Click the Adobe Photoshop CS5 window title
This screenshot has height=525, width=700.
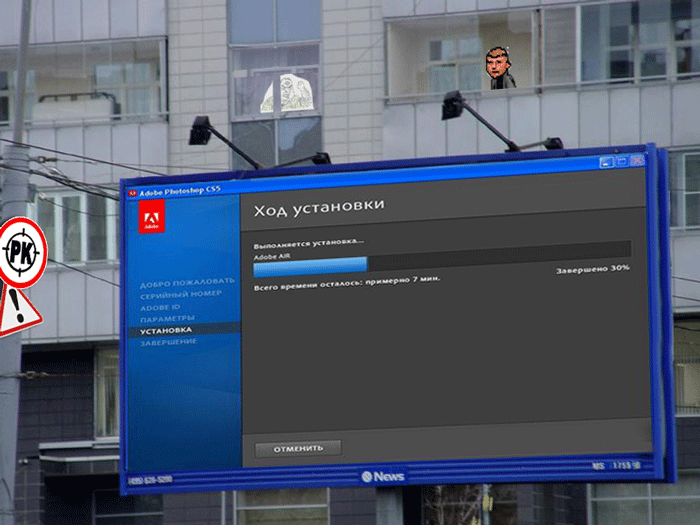tap(180, 191)
